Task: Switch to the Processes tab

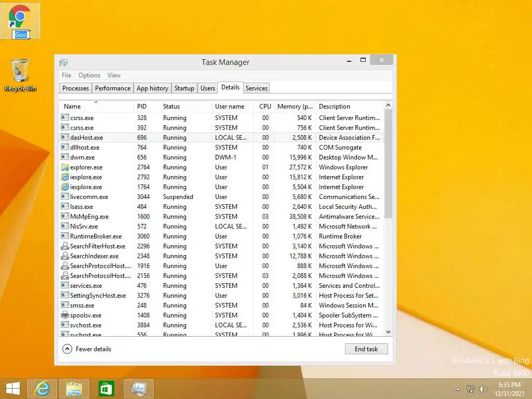Action: point(75,88)
